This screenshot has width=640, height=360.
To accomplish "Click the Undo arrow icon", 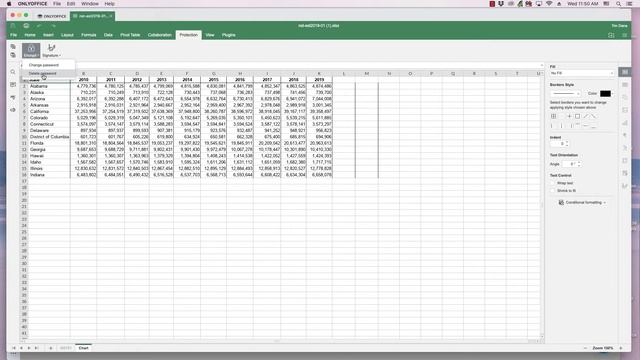I will 39,26.
